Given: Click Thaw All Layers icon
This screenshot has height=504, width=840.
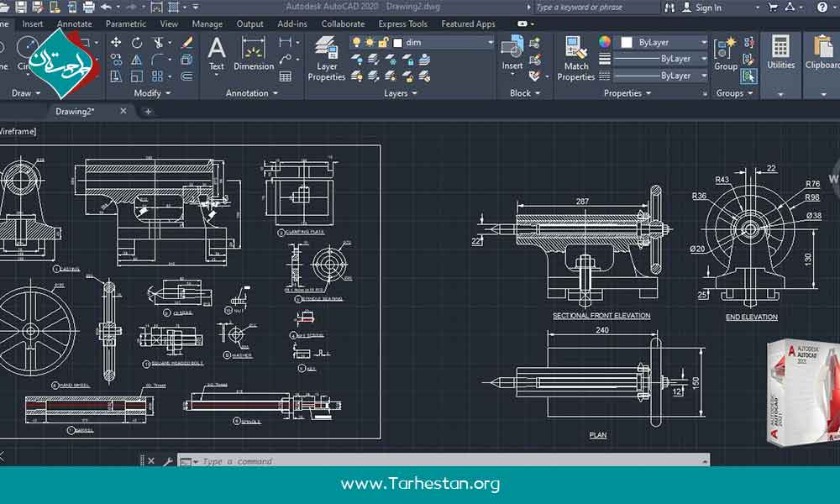Looking at the screenshot, I should (391, 77).
